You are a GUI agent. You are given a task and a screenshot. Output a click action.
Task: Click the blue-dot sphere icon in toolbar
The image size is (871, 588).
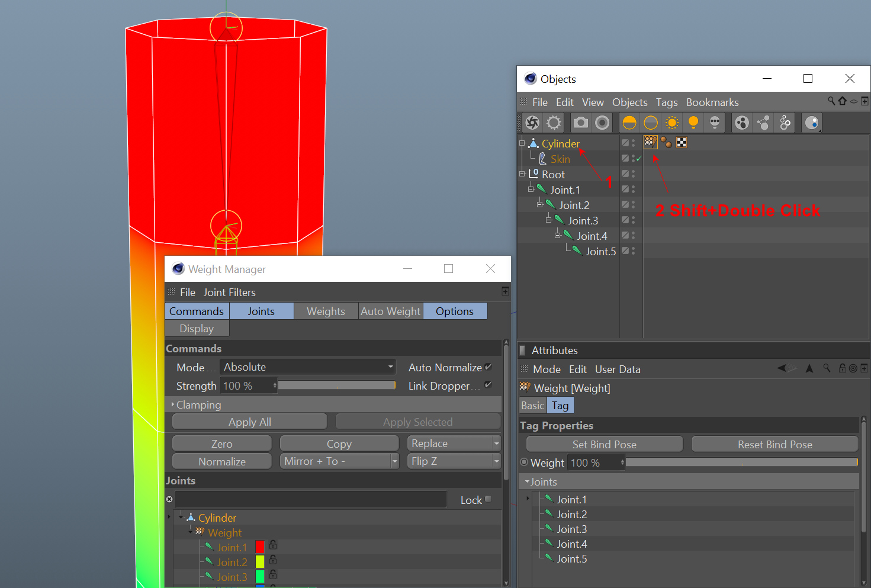pos(812,123)
